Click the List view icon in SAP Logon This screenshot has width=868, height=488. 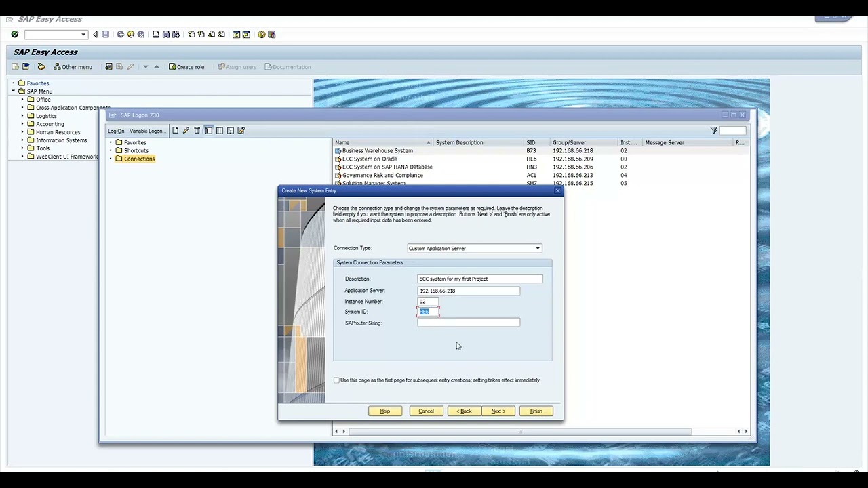pyautogui.click(x=220, y=130)
